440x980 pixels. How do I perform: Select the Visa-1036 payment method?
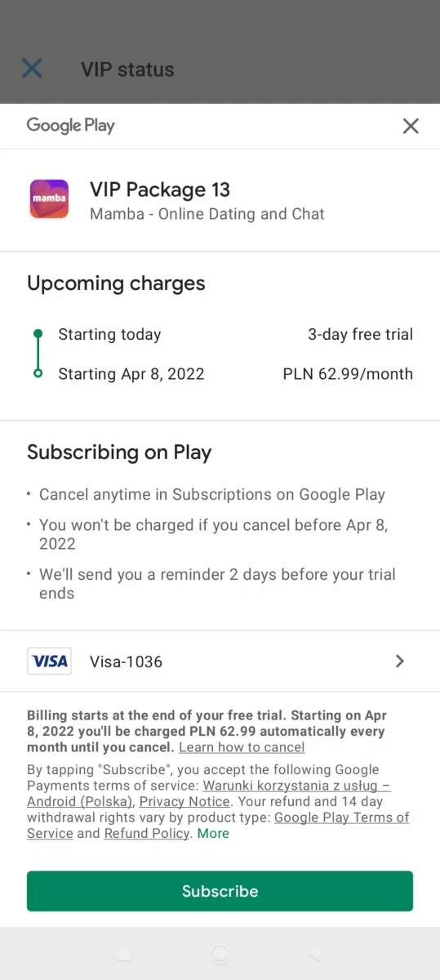(220, 661)
